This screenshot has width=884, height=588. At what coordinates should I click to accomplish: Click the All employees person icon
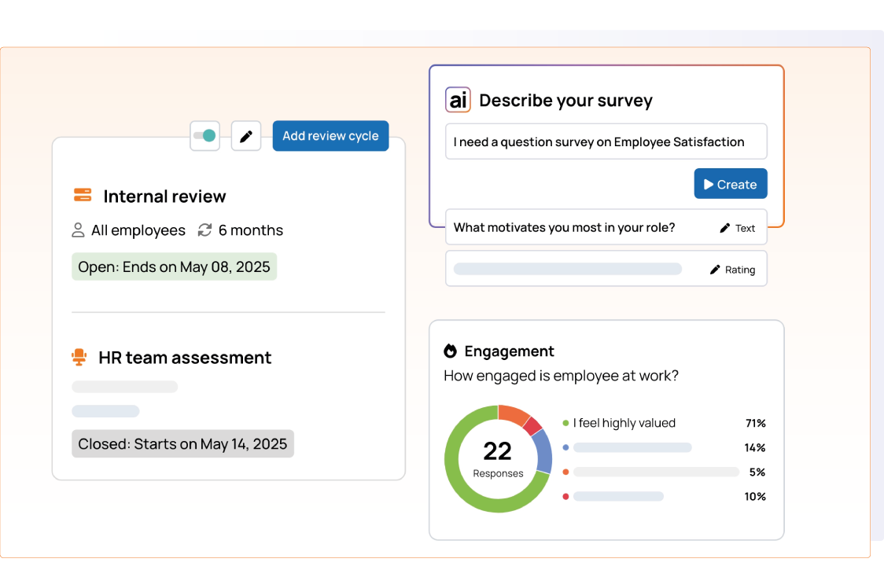[x=78, y=230]
